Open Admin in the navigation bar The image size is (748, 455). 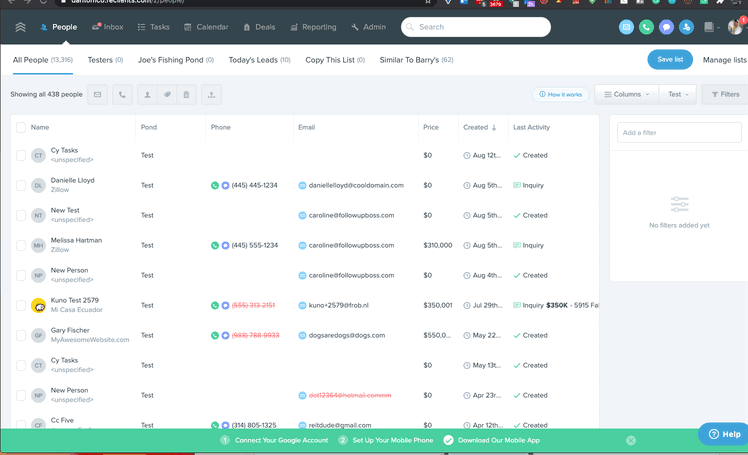(368, 27)
